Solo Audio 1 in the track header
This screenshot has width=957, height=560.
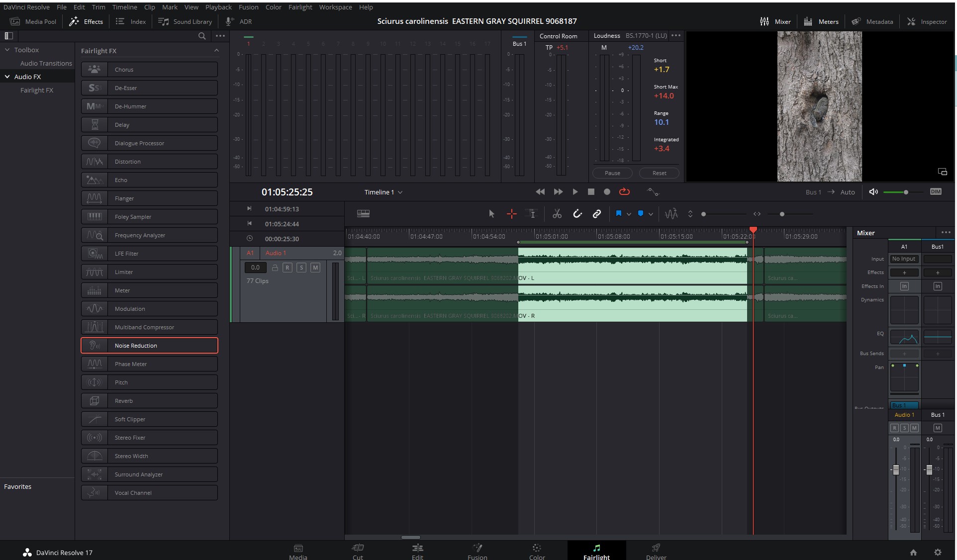click(x=301, y=268)
